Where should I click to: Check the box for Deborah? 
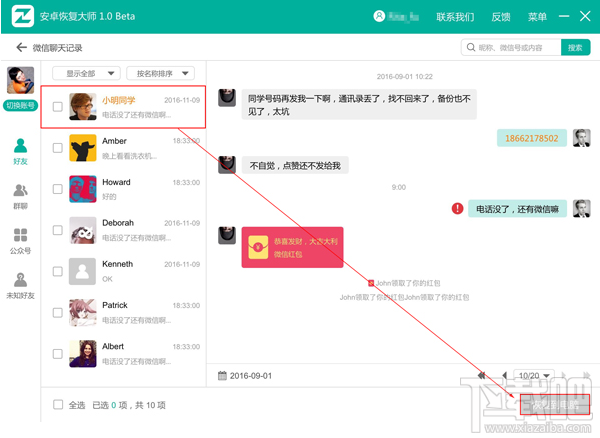58,230
